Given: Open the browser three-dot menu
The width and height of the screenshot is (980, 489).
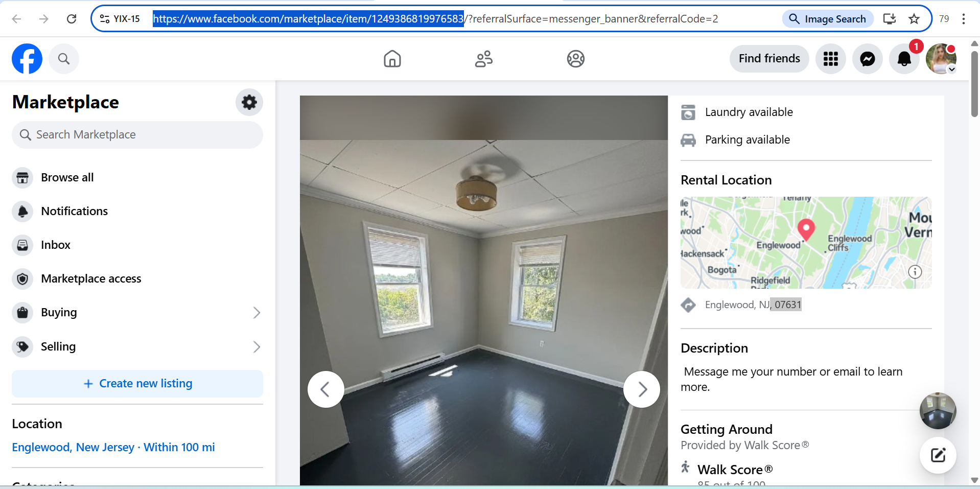Looking at the screenshot, I should [x=964, y=19].
